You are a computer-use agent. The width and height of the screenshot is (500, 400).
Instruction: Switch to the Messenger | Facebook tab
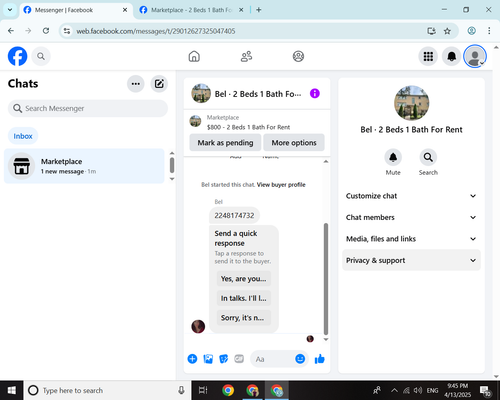[75, 10]
